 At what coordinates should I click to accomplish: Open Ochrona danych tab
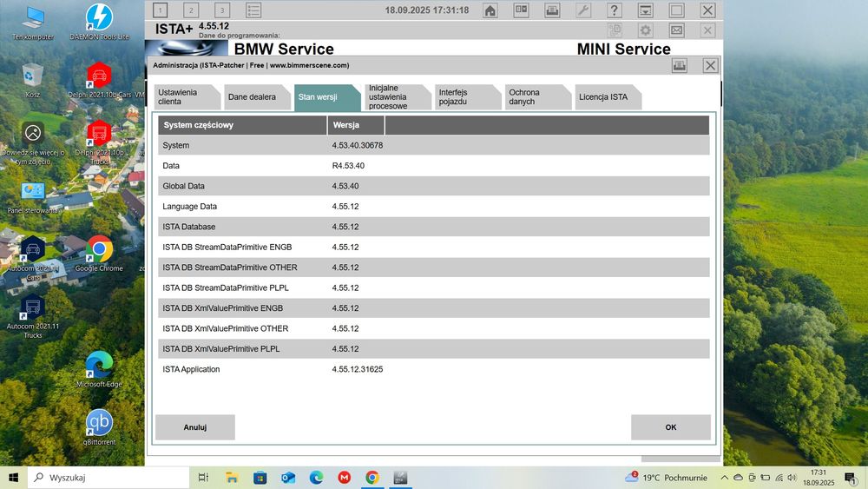click(x=537, y=97)
